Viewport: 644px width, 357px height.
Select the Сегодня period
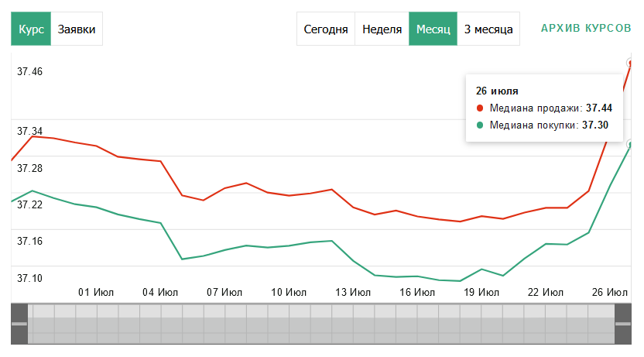tap(325, 29)
